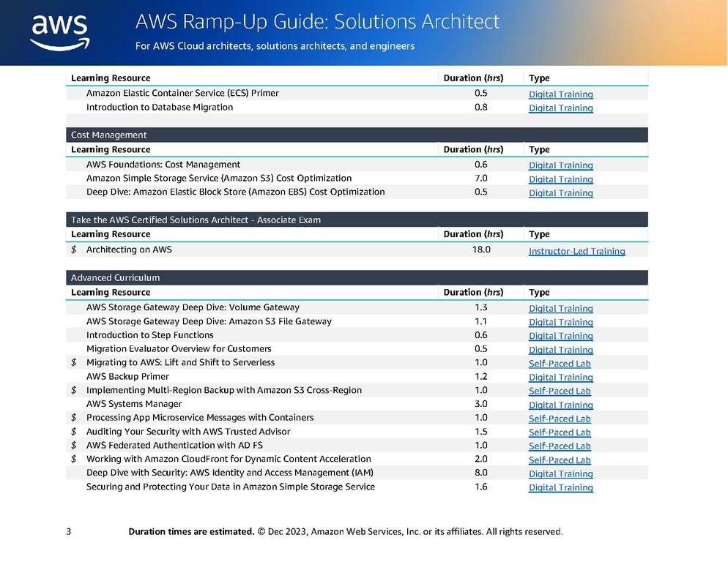
Task: Open Self-Paced Lab link for Multi-Region Backup
Action: click(x=560, y=391)
